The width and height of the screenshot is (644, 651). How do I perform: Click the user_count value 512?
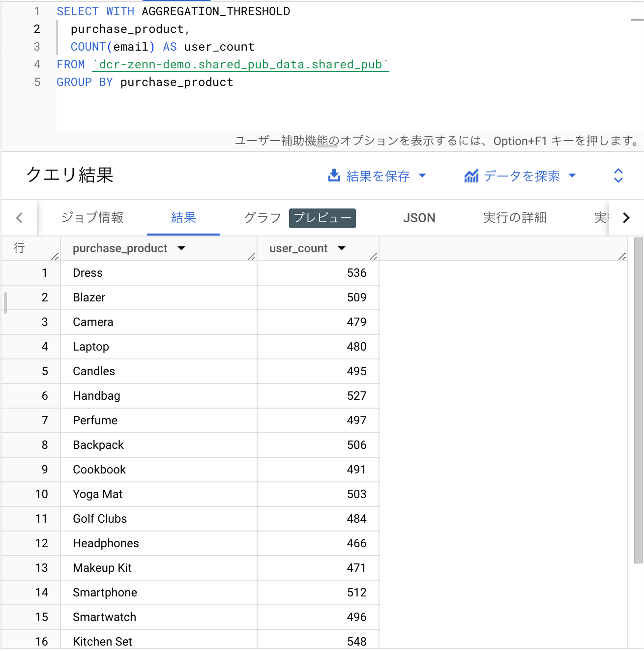coord(356,592)
